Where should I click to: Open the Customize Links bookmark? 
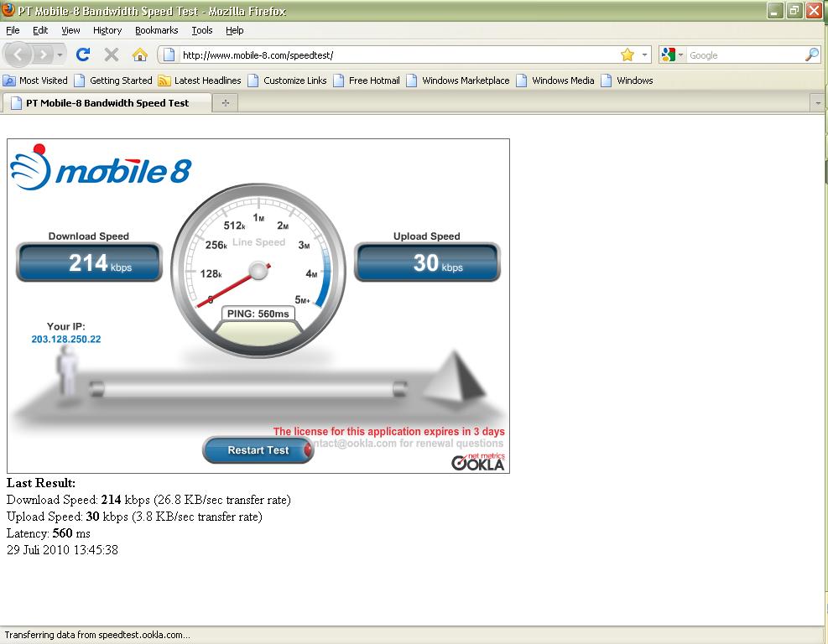point(287,80)
